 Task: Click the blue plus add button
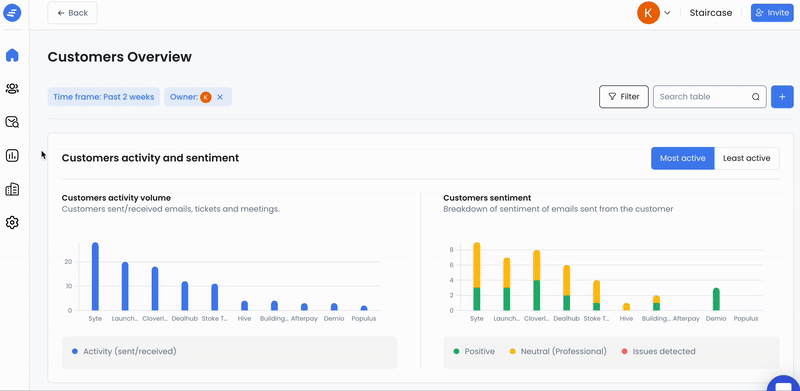click(782, 96)
